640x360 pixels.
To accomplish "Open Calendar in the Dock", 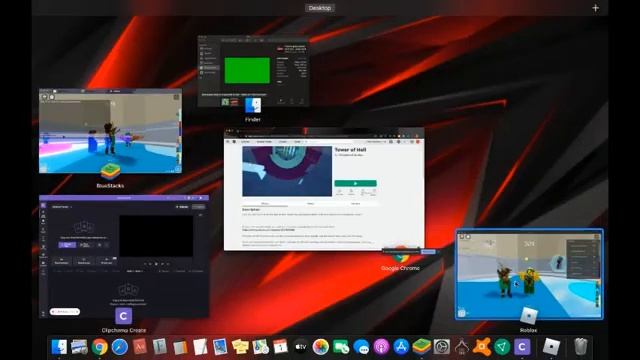I will pos(280,347).
